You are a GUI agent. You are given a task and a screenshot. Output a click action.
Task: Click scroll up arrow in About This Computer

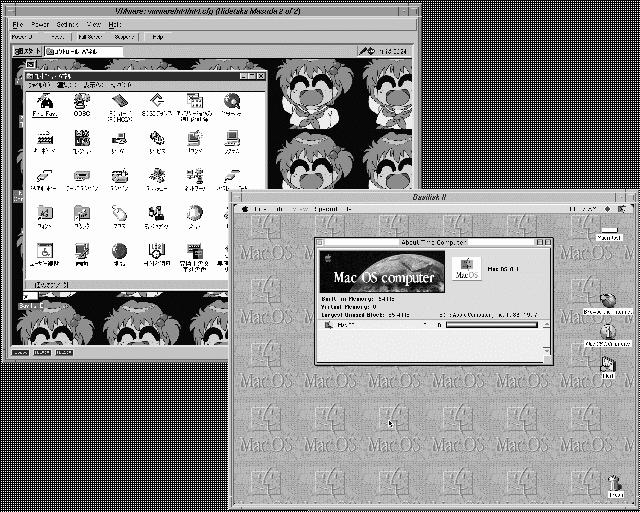pos(547,325)
